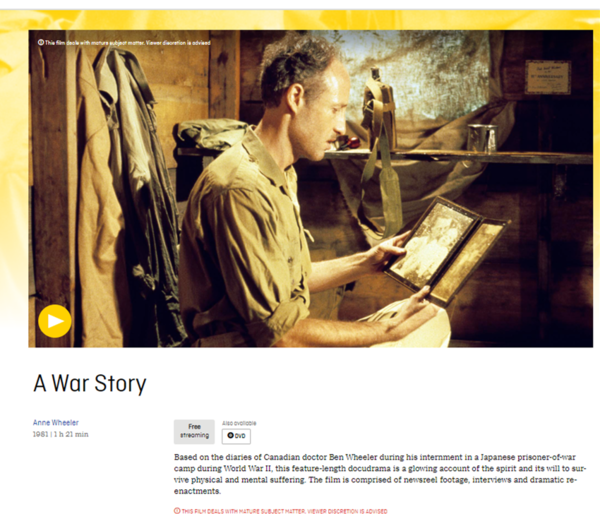Play the film with the yellow play button
Viewport: 600px width, 514px height.
(55, 321)
